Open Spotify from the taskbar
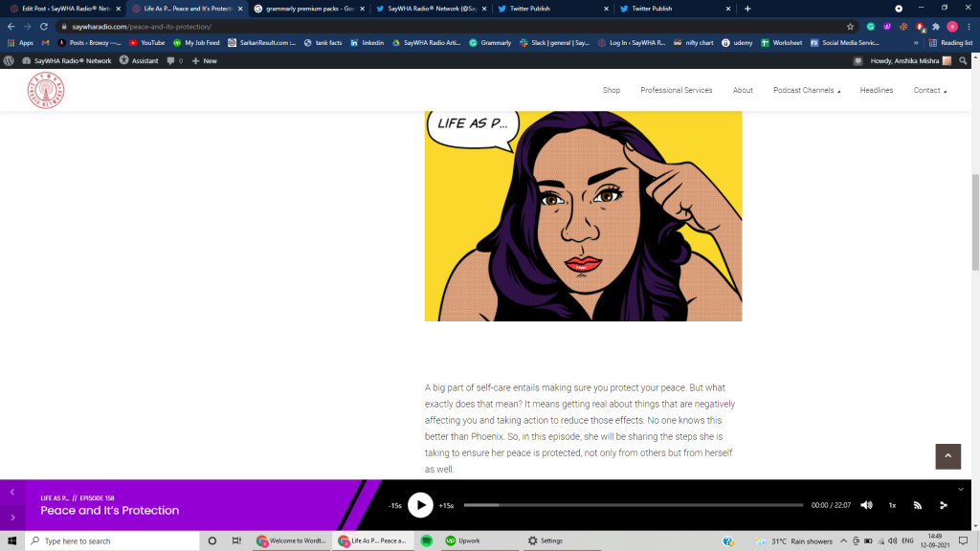The height and width of the screenshot is (551, 980). (x=426, y=541)
